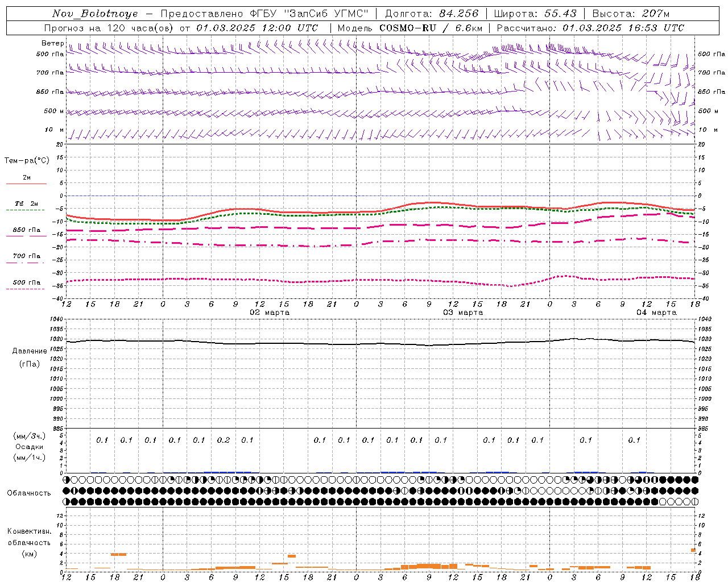Click the station title Nov_Bolotnoye

pyautogui.click(x=96, y=14)
